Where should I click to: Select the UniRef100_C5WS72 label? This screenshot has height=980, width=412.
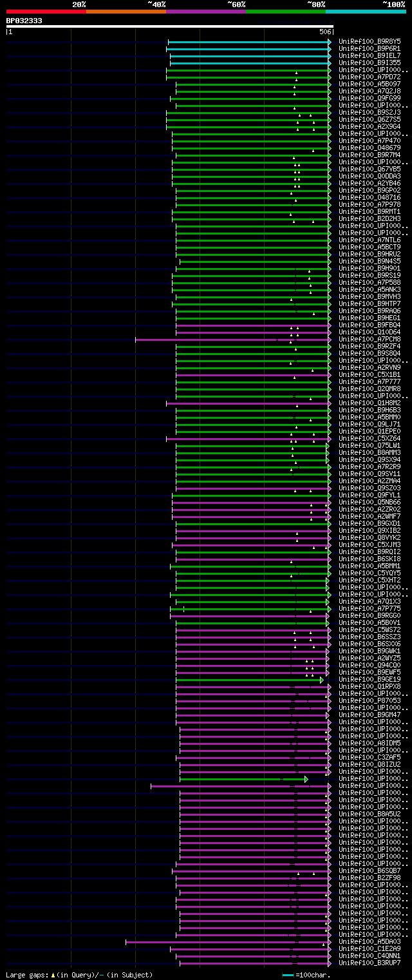(370, 629)
